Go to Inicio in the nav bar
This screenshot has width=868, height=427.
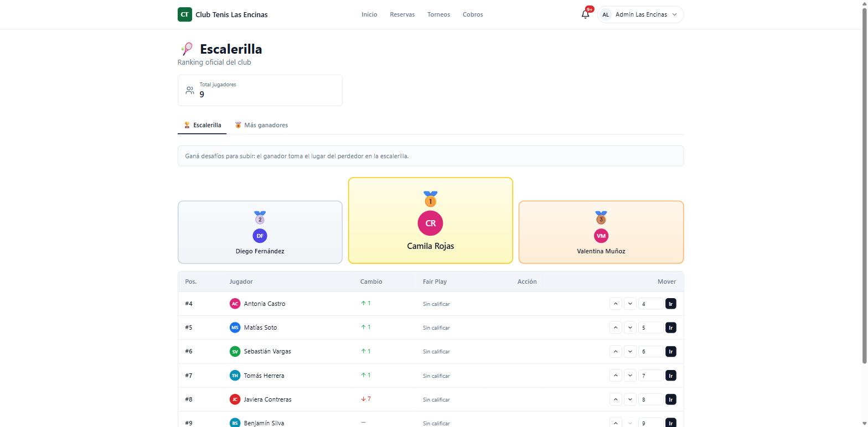(369, 14)
